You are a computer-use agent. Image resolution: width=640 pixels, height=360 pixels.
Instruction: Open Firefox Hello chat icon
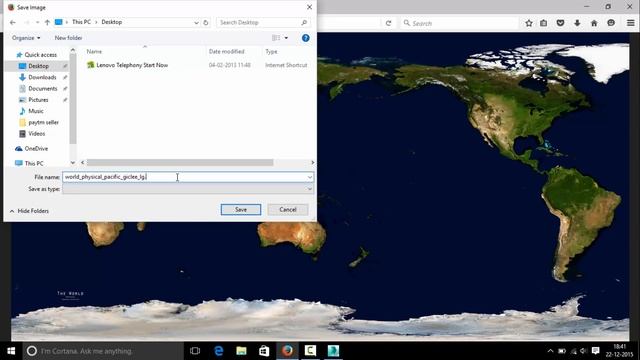(611, 23)
